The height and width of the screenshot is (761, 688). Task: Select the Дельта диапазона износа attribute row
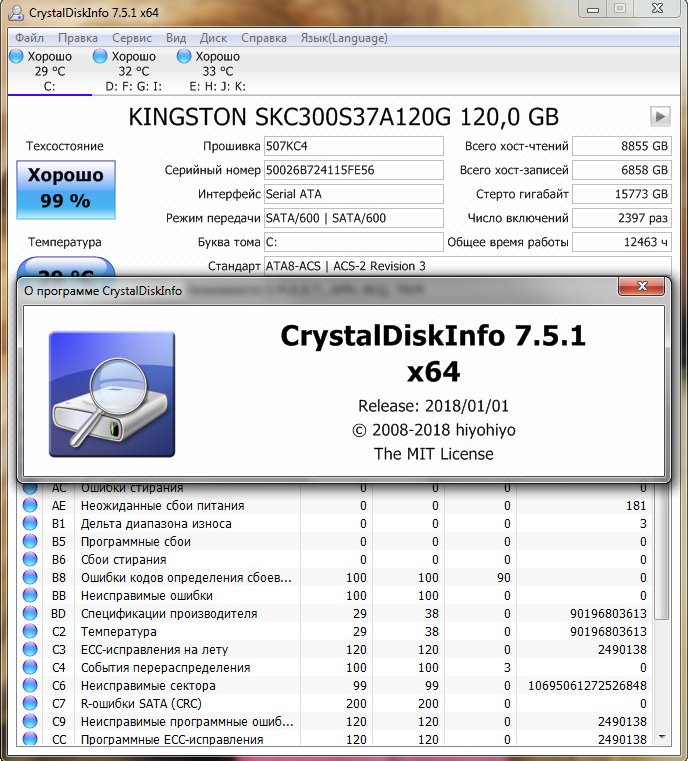click(x=336, y=524)
